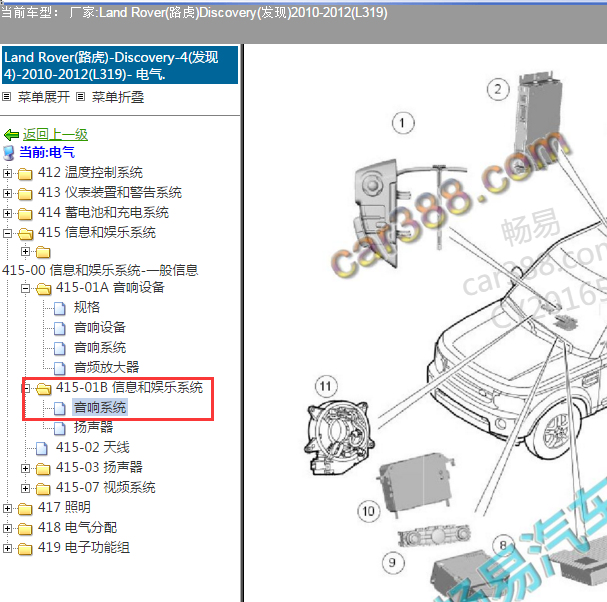
Task: Click the 412 温度控制系统 folder icon
Action: 25,174
